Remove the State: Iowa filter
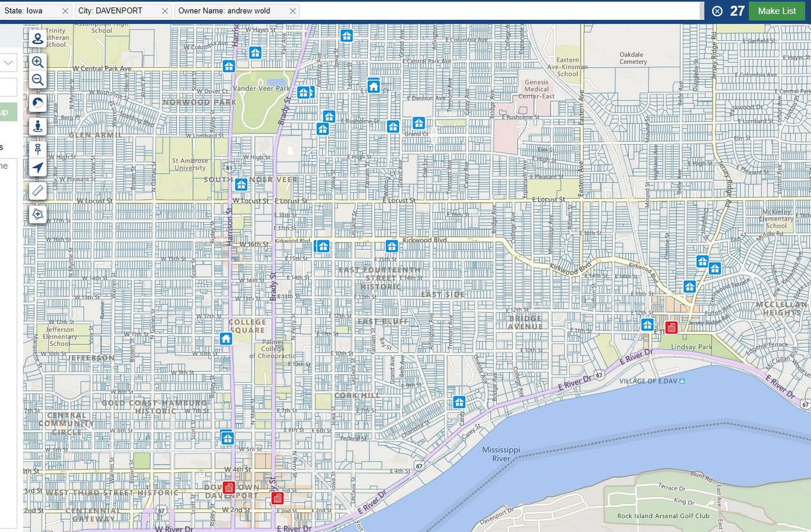Viewport: 811px width, 532px height. point(64,11)
